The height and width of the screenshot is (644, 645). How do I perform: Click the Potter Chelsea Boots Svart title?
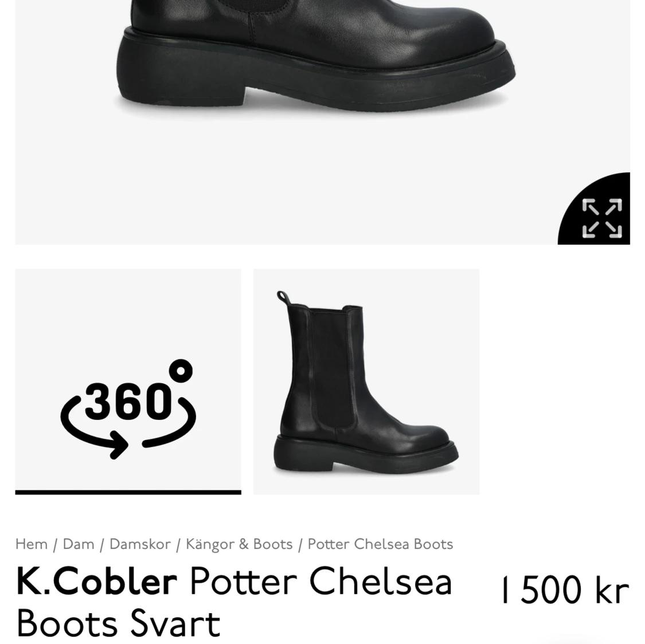point(234,602)
